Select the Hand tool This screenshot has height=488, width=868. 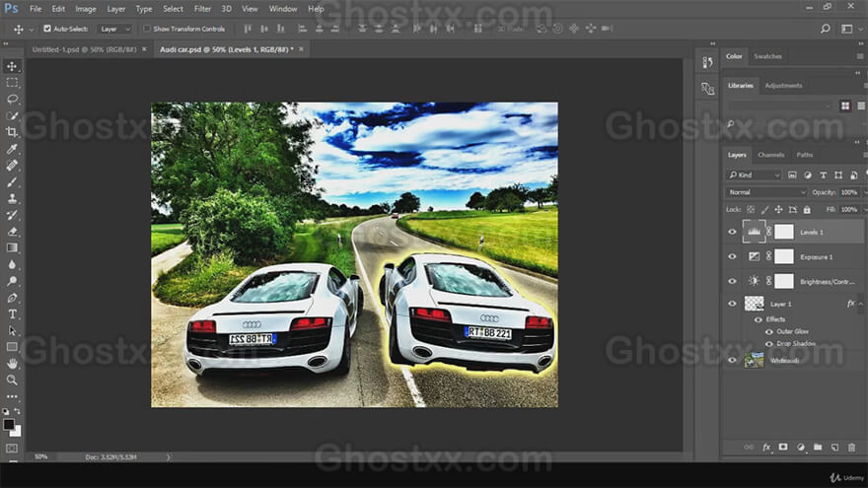point(12,364)
